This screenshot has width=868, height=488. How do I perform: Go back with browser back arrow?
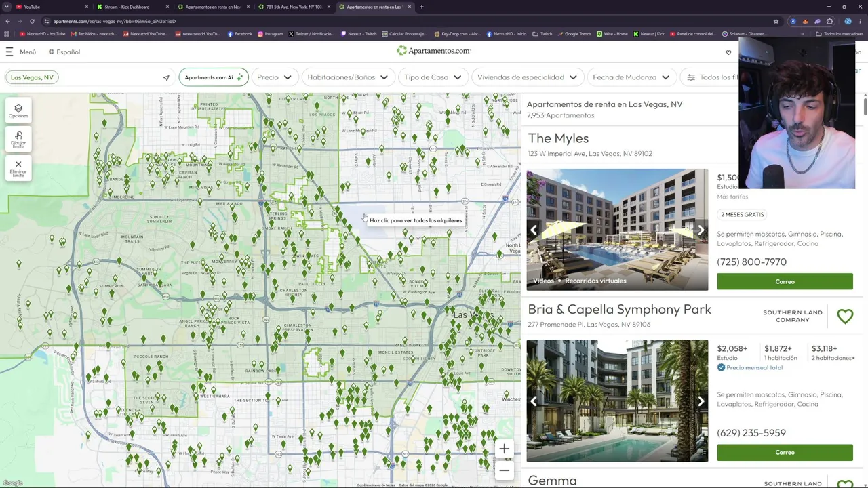pos(7,21)
